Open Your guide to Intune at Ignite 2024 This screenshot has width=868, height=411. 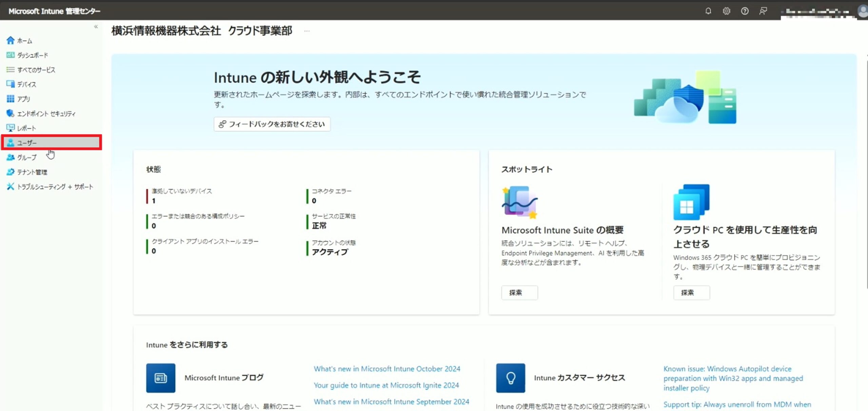pyautogui.click(x=386, y=385)
